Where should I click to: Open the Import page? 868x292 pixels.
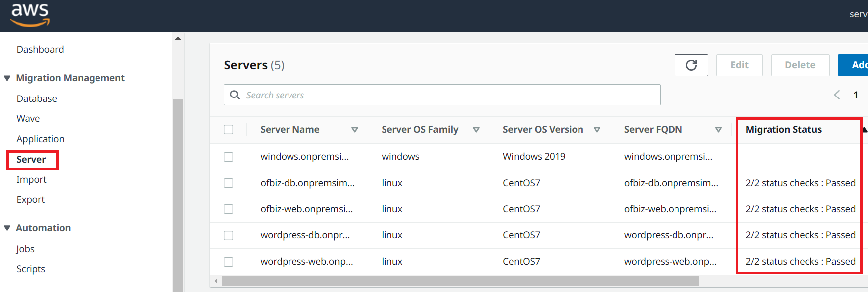tap(31, 180)
